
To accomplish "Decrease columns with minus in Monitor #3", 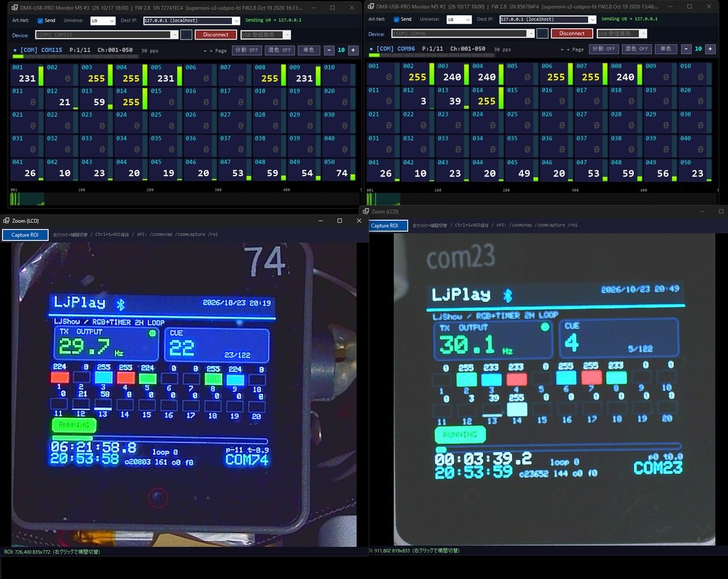I will pos(329,50).
